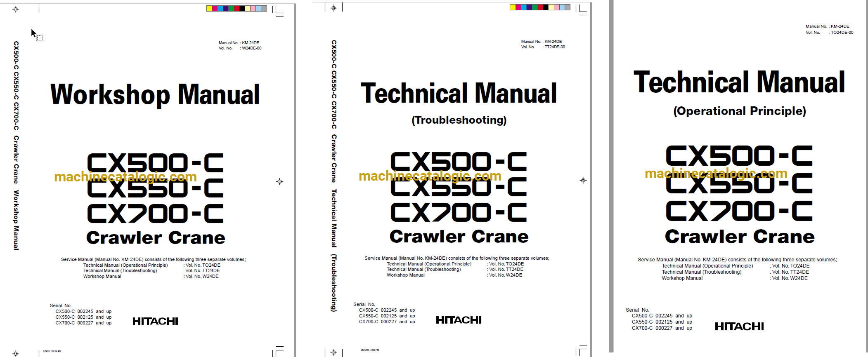Screen dimensions: 868x357
Task: Select "CX500-C 002245 and up" on Troubleshooting cover
Action: click(387, 310)
